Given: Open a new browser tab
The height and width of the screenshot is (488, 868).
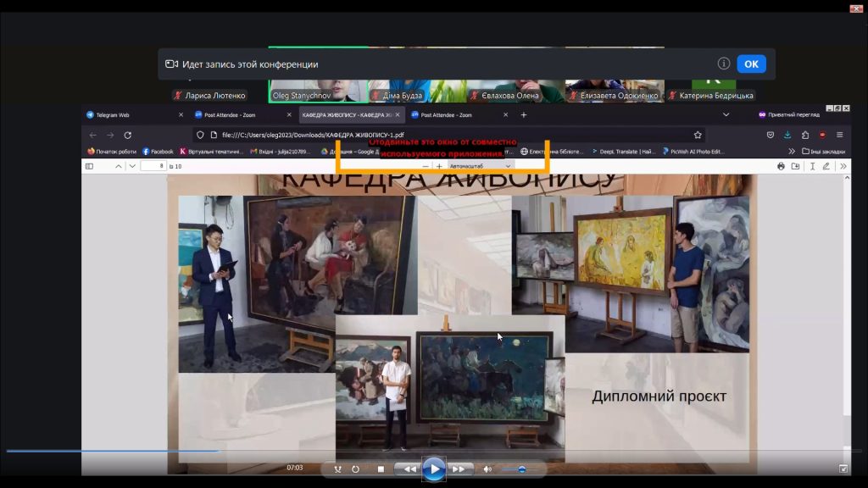Looking at the screenshot, I should click(x=524, y=114).
